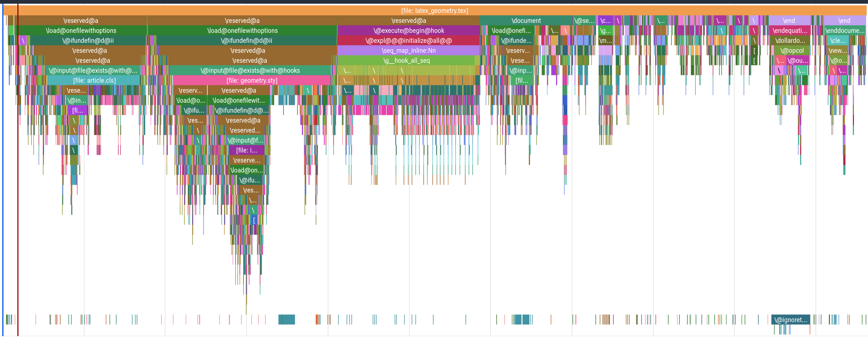
Task: Click the \@ifundefin@d@ii frame above geometry.sty
Action: pos(246,41)
